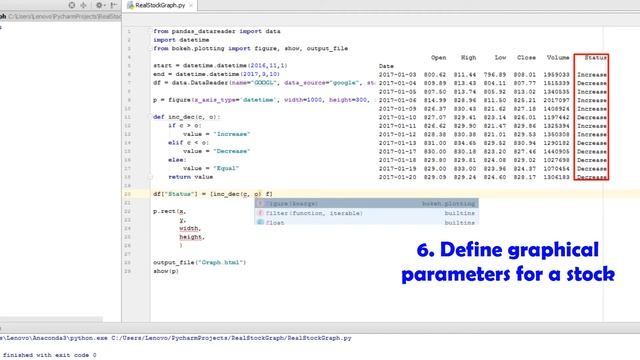Click the 'end = datetime.datetime' line
Screen dimensions: 640x360
click(x=216, y=74)
